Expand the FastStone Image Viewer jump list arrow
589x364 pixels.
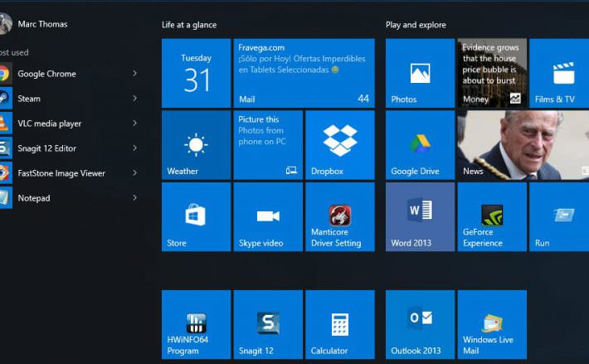[x=135, y=173]
